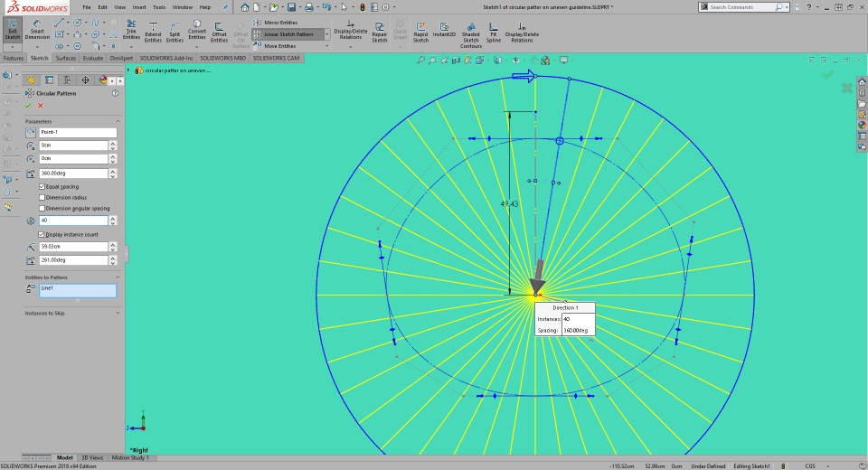Click the Under Defined status text
Screen dimensions: 868x470
pos(708,466)
